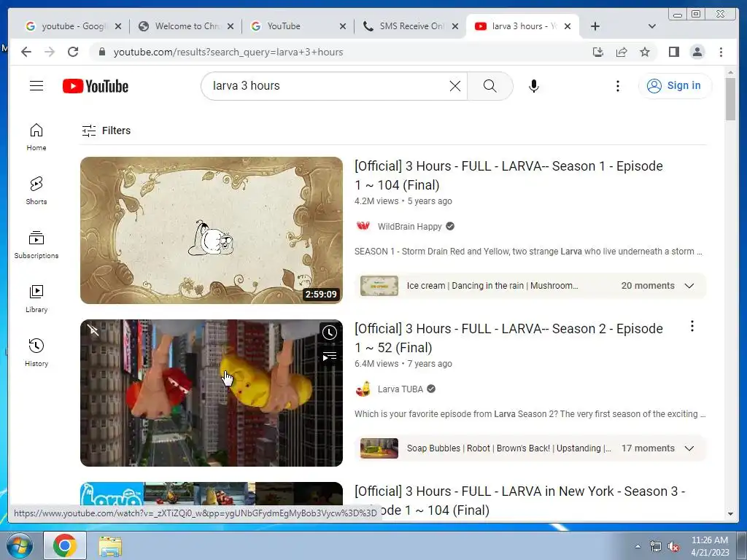Open Windows Explorer from taskbar
This screenshot has height=560, width=747.
110,545
